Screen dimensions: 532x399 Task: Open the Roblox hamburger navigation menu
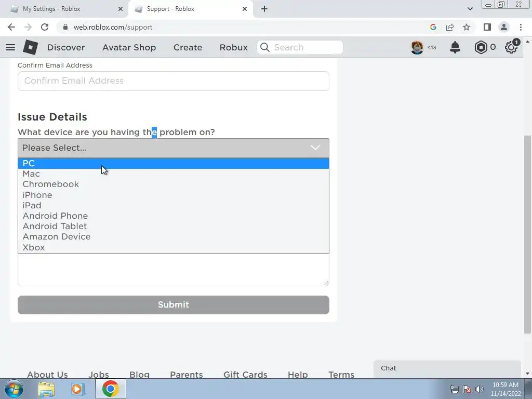[10, 47]
